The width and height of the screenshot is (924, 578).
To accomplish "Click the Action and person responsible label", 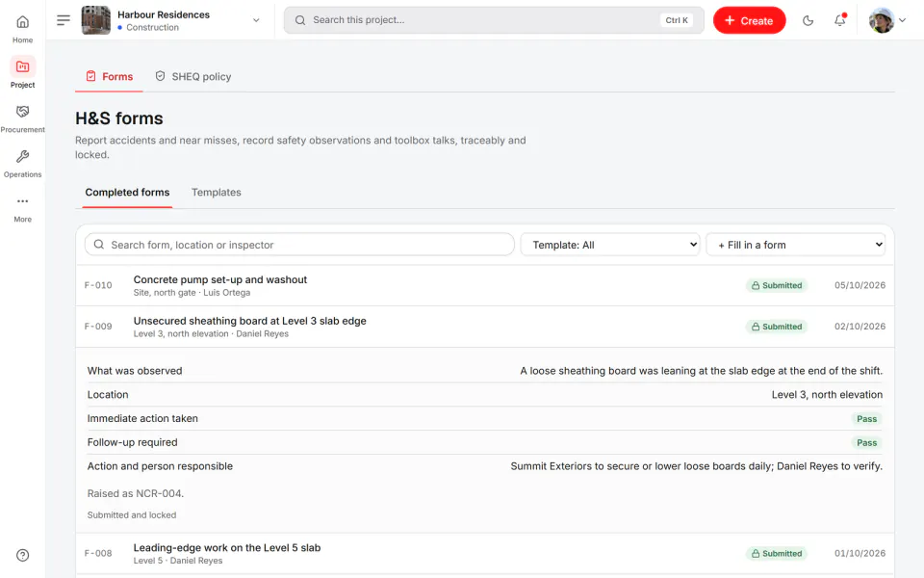I will click(x=161, y=466).
